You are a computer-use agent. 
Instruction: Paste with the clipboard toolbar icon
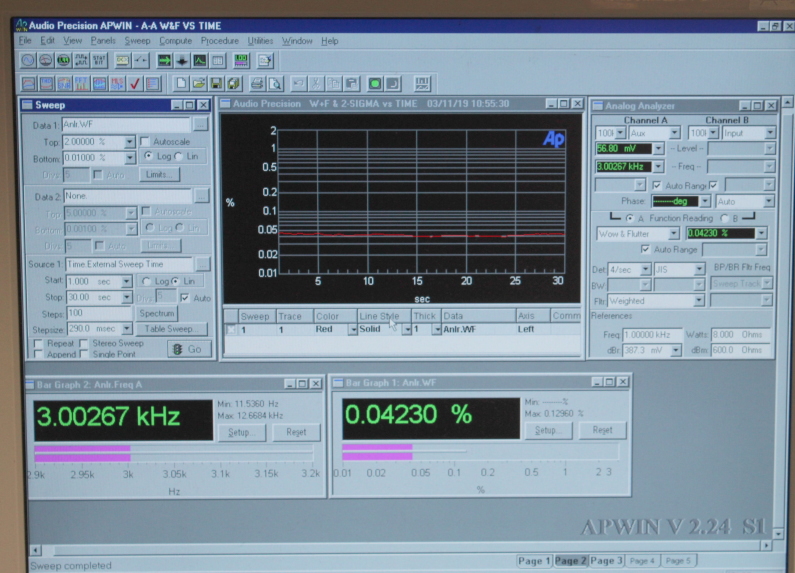click(351, 83)
